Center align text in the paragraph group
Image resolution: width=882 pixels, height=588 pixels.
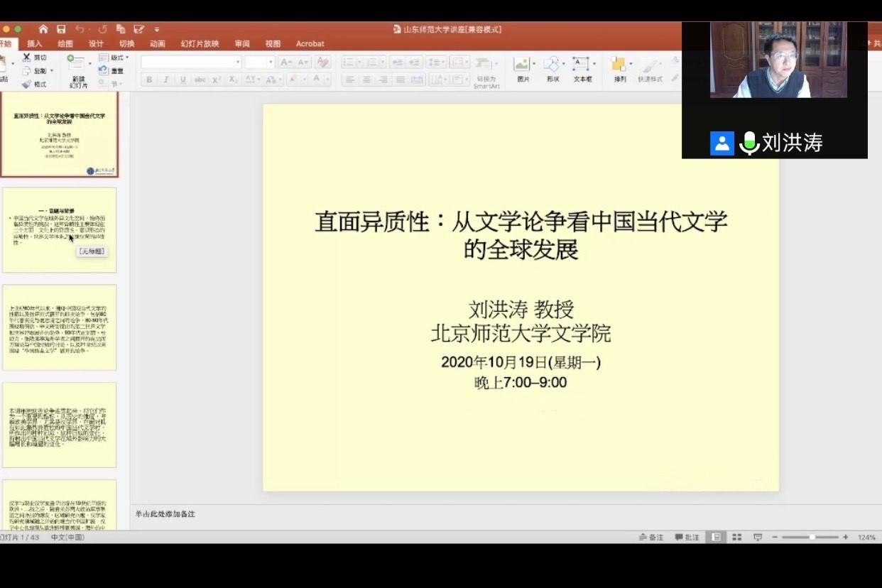367,80
